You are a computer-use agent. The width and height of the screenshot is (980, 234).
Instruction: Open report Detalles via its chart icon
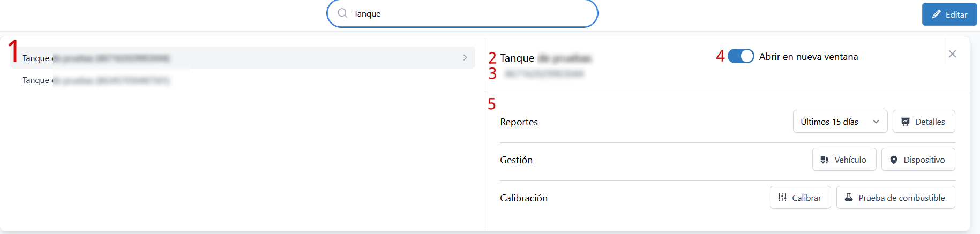click(906, 122)
